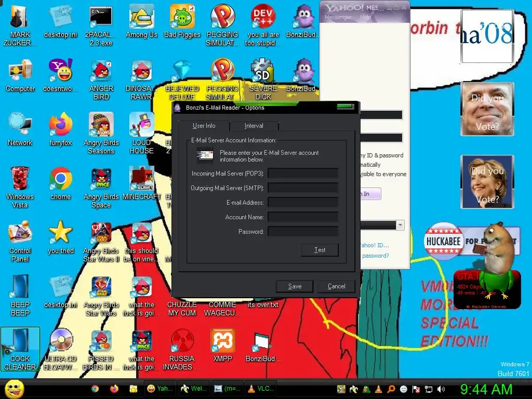The image size is (532, 399).
Task: Open the smiley-face Start button
Action: (14, 389)
